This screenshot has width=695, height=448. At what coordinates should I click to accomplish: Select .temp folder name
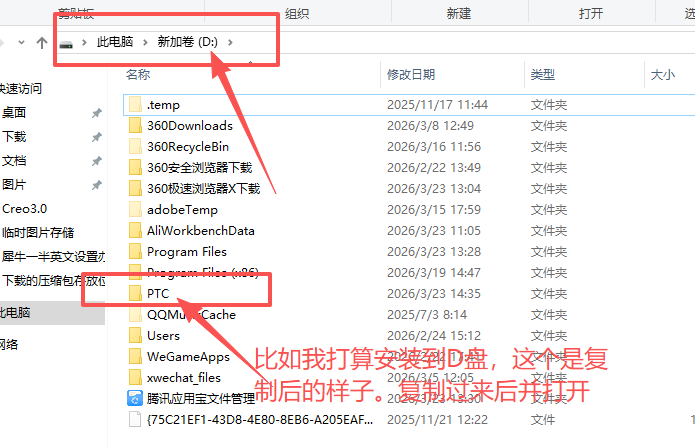pos(163,105)
